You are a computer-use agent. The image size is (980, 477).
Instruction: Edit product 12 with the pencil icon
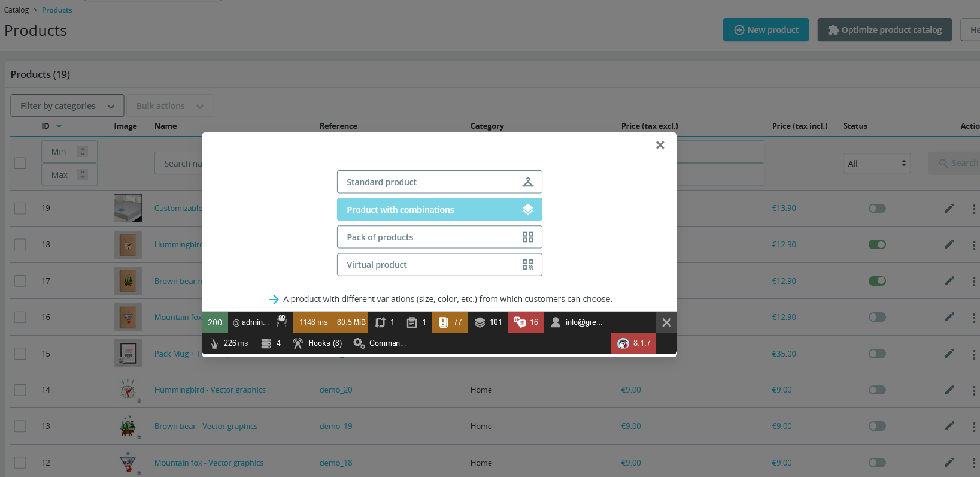(x=949, y=463)
